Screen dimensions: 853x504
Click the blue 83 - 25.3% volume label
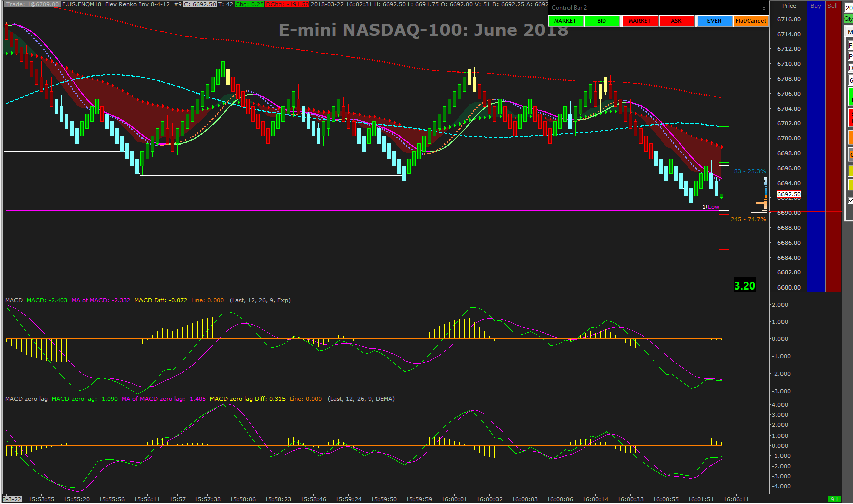tap(750, 171)
